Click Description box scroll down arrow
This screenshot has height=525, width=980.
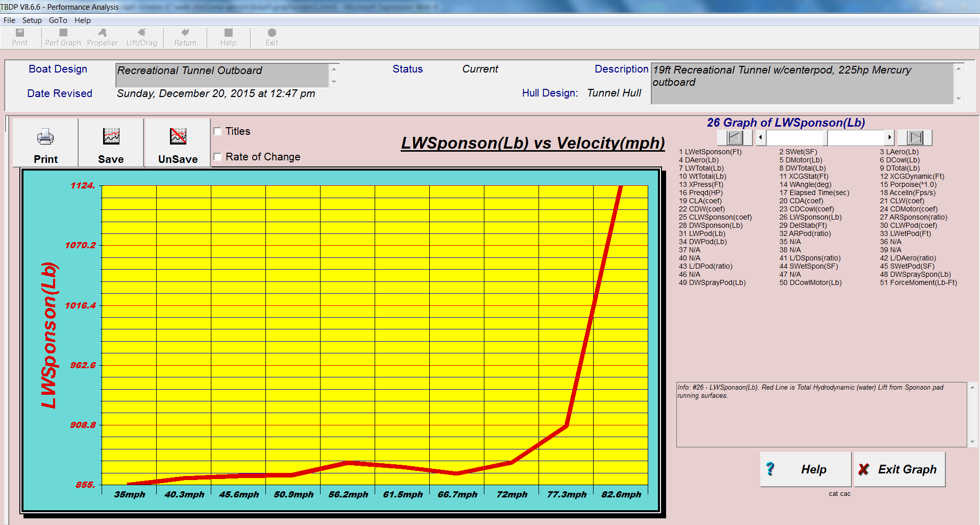coord(959,99)
